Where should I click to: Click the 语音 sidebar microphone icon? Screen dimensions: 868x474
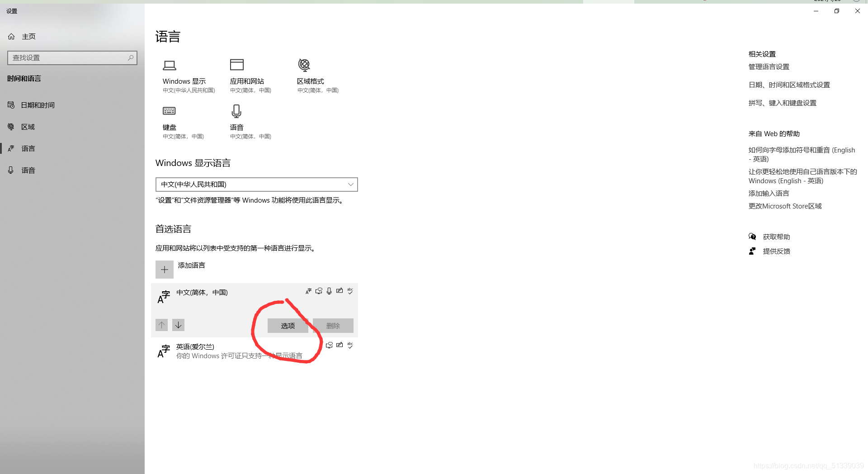[x=11, y=170]
